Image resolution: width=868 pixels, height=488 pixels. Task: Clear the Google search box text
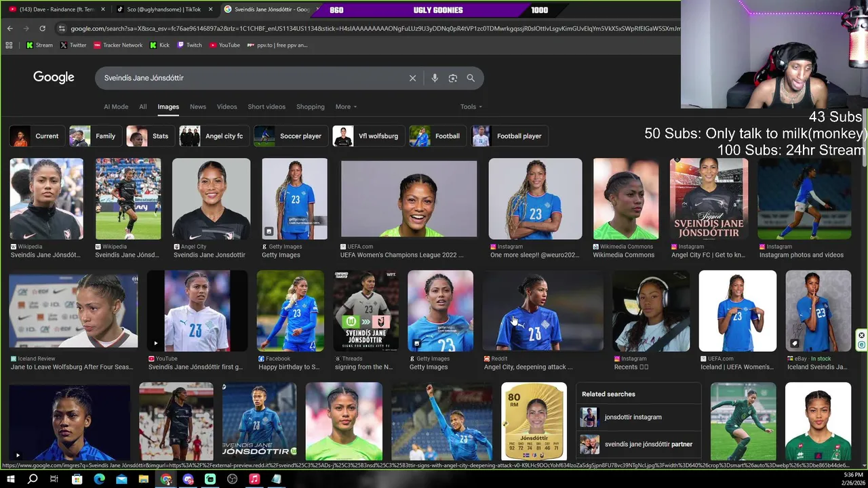pyautogui.click(x=412, y=78)
